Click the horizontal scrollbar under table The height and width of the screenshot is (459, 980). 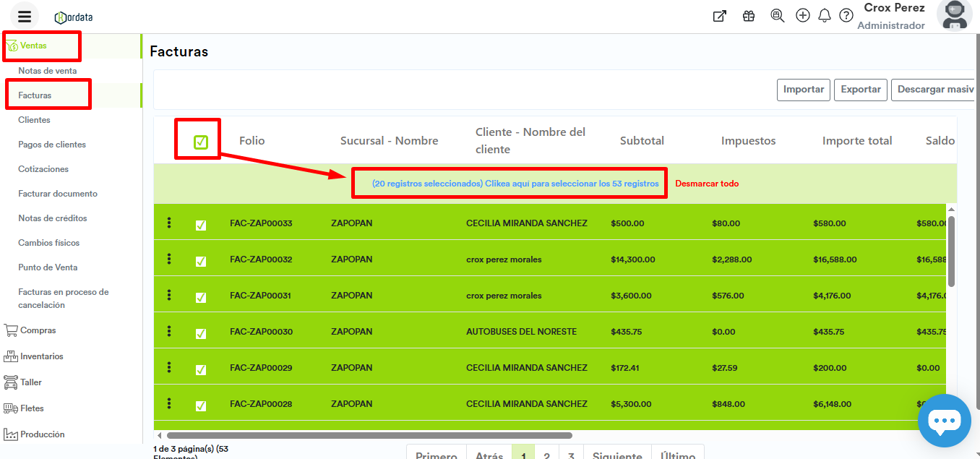click(x=369, y=436)
